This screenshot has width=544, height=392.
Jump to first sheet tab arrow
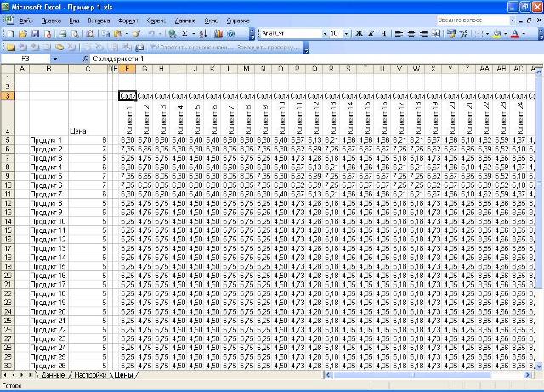click(x=4, y=375)
